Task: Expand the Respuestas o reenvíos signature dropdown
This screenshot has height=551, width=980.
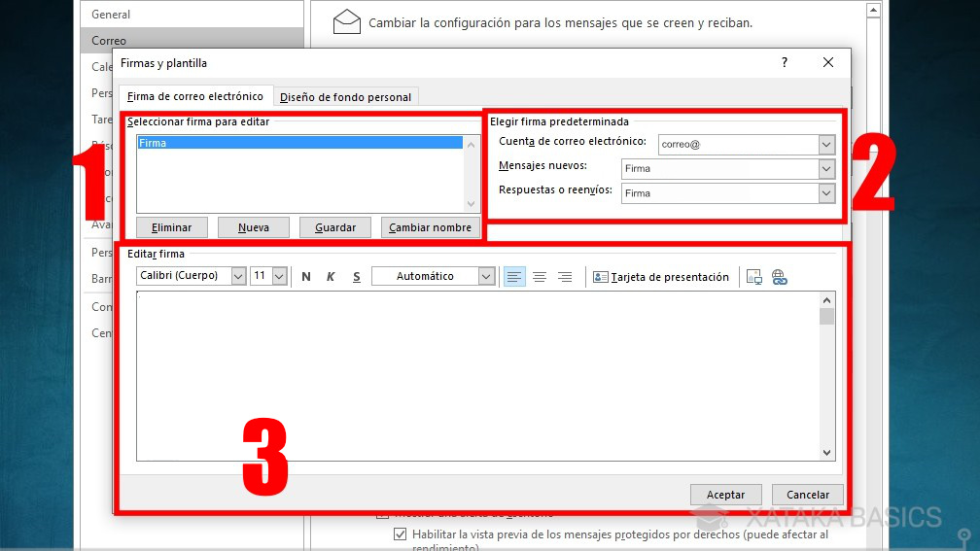Action: [x=826, y=193]
